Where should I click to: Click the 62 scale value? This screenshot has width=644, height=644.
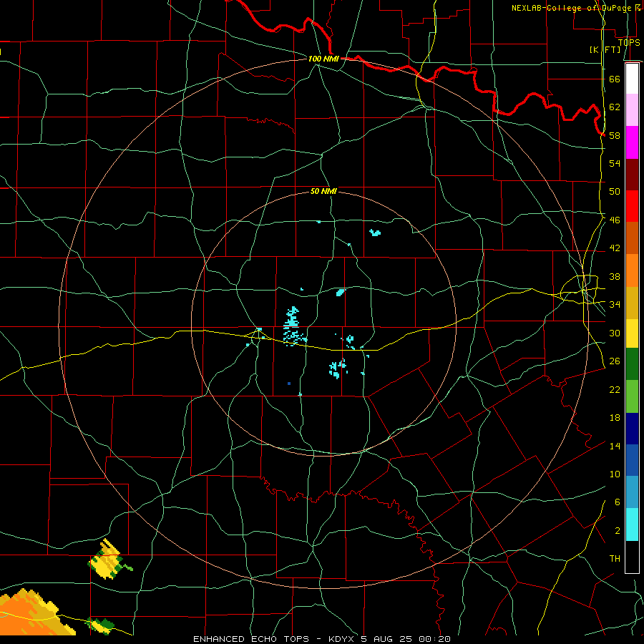(615, 107)
